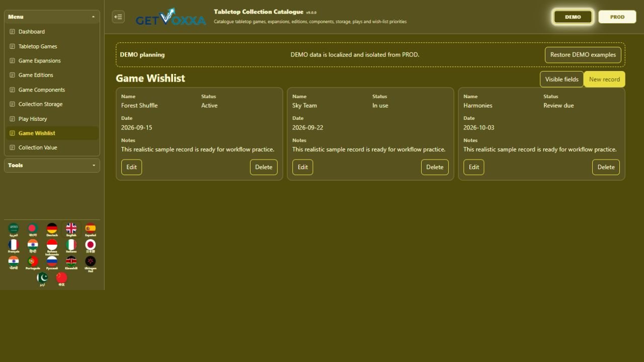
Task: Click the name Harmonies
Action: click(478, 106)
